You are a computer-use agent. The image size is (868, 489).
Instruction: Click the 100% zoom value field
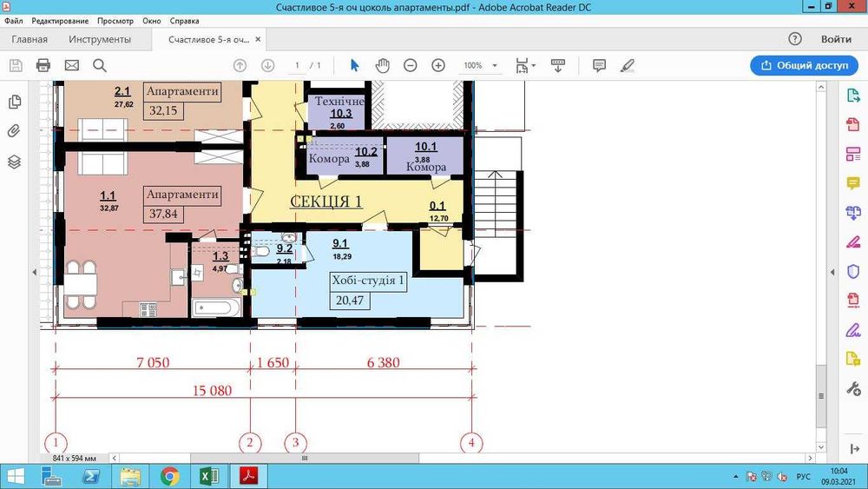pyautogui.click(x=473, y=65)
